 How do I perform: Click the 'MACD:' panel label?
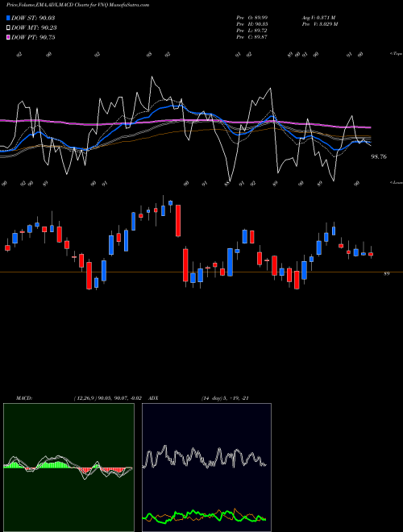pos(24,398)
